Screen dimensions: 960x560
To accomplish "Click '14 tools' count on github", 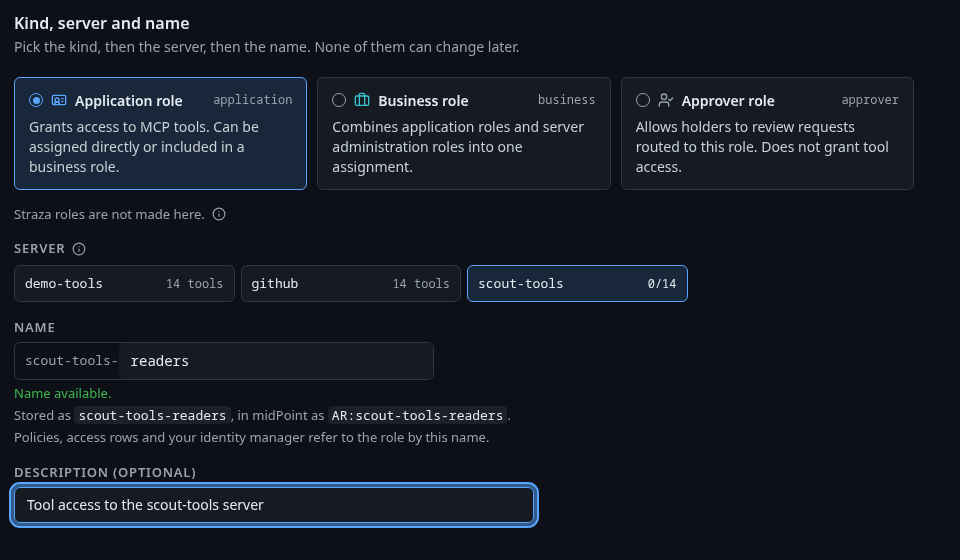I will pyautogui.click(x=421, y=284).
